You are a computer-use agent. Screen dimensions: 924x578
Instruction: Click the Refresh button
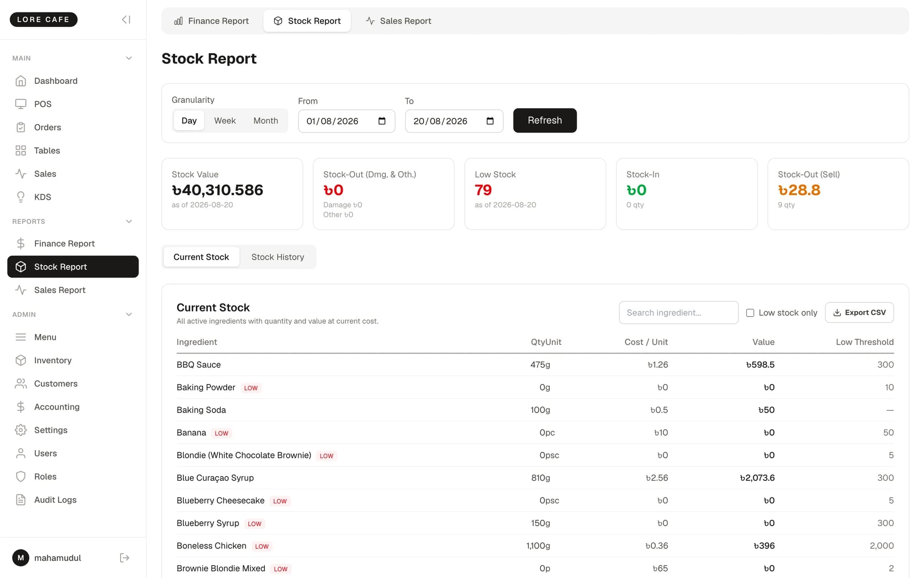point(544,121)
